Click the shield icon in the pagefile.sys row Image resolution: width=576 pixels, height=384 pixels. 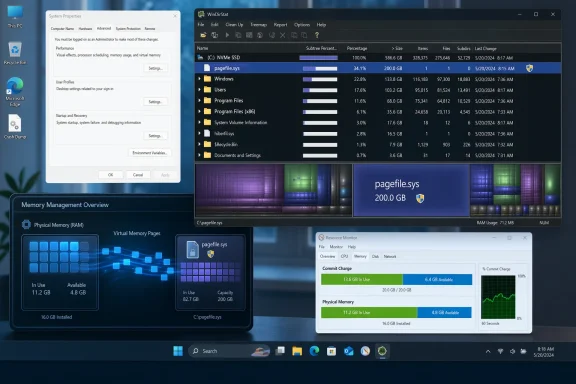tap(529, 68)
